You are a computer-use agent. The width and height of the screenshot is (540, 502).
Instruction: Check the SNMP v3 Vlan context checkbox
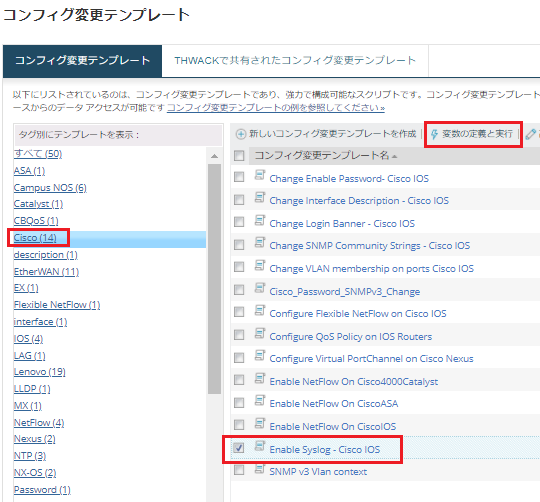click(x=239, y=470)
